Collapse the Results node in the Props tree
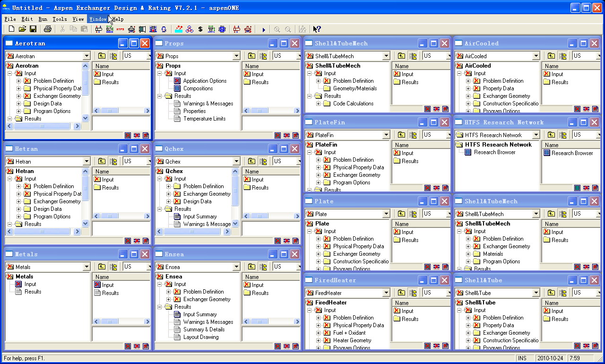Image resolution: width=605 pixels, height=364 pixels. (160, 96)
